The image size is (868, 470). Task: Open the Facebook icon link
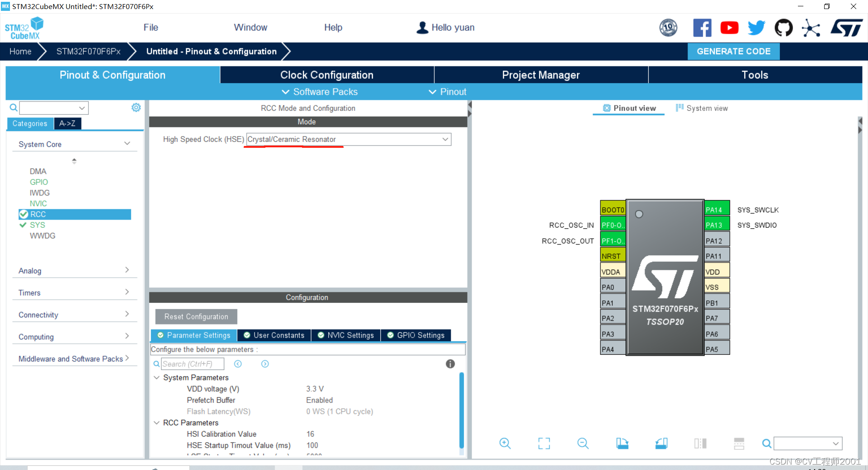702,28
